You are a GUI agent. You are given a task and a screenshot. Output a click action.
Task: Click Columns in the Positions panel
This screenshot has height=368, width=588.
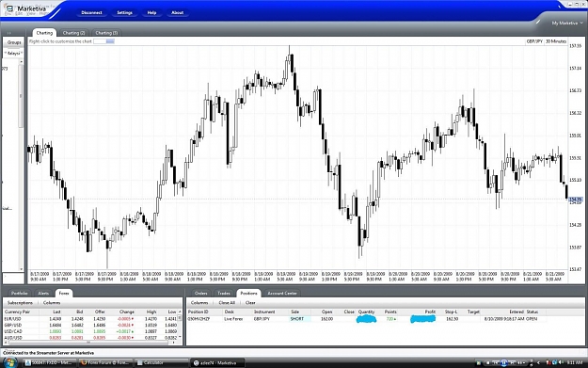coord(199,303)
